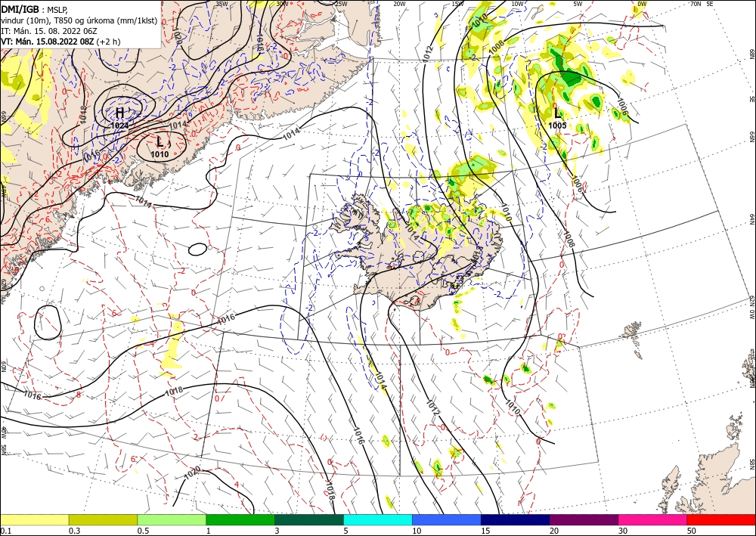Click the 'VT: Mán. 15.08.2022 08Z' valid time

[48, 42]
